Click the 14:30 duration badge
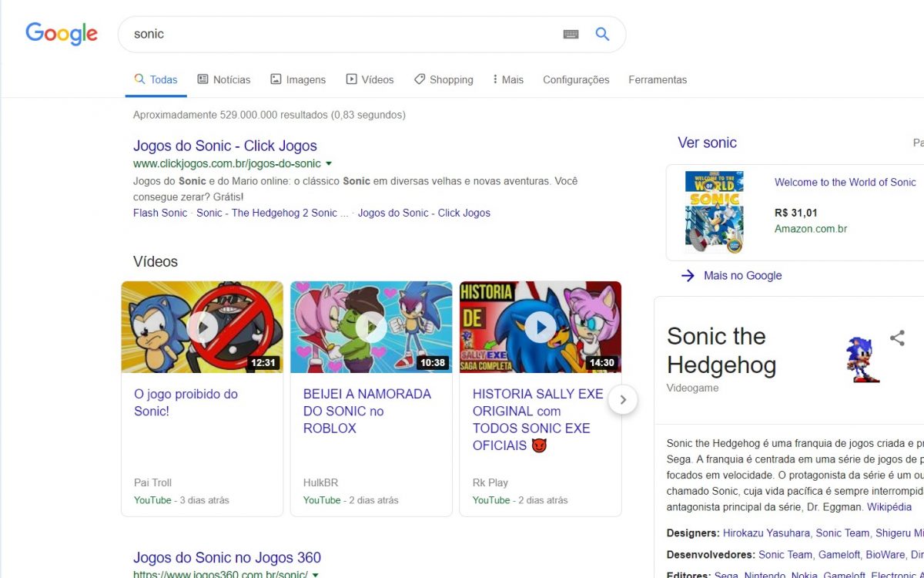The image size is (924, 578). tap(601, 363)
